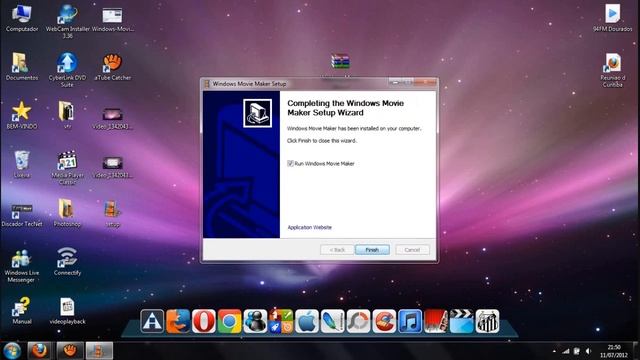Open the clapperboard icon in dock
Image resolution: width=640 pixels, height=360 pixels.
pyautogui.click(x=461, y=321)
